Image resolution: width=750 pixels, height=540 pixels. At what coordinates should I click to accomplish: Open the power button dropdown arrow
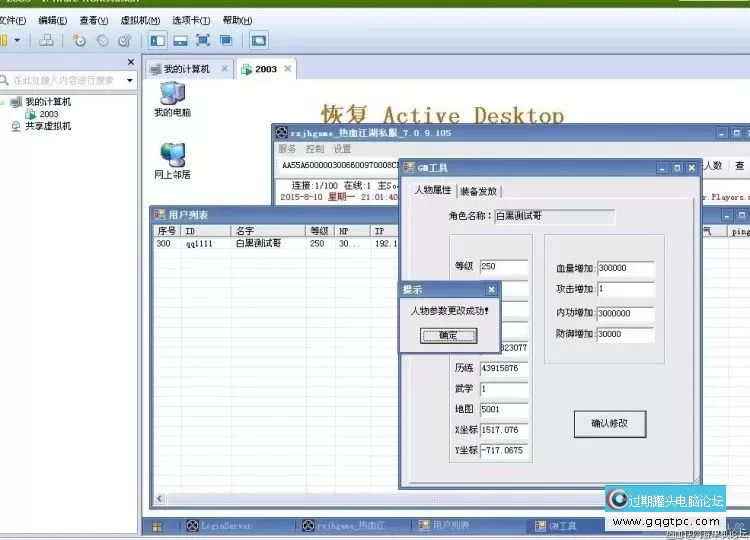pos(17,40)
